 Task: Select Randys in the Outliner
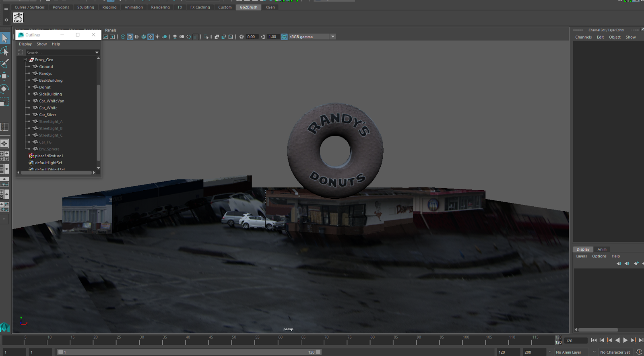pyautogui.click(x=45, y=74)
